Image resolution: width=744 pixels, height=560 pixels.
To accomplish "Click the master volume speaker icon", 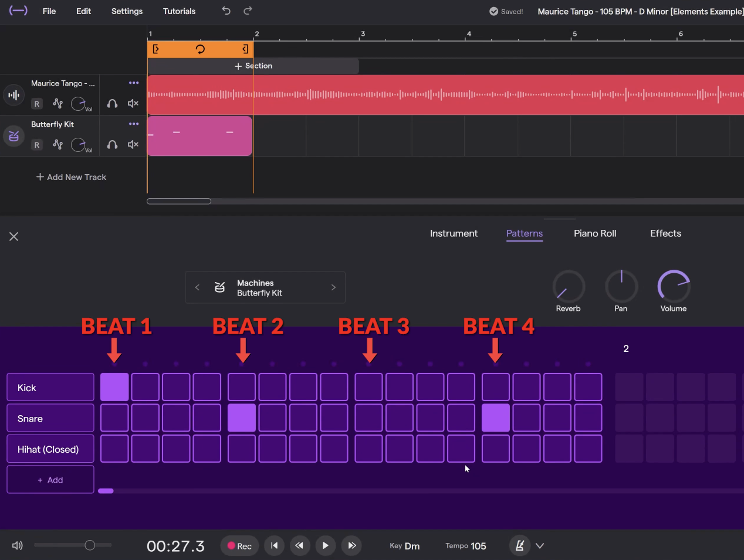I will tap(18, 545).
